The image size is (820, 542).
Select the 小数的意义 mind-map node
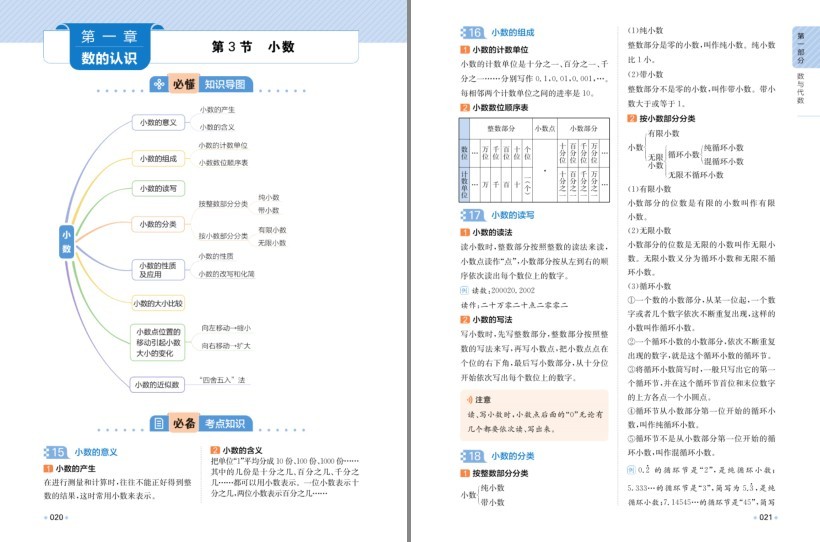158,122
